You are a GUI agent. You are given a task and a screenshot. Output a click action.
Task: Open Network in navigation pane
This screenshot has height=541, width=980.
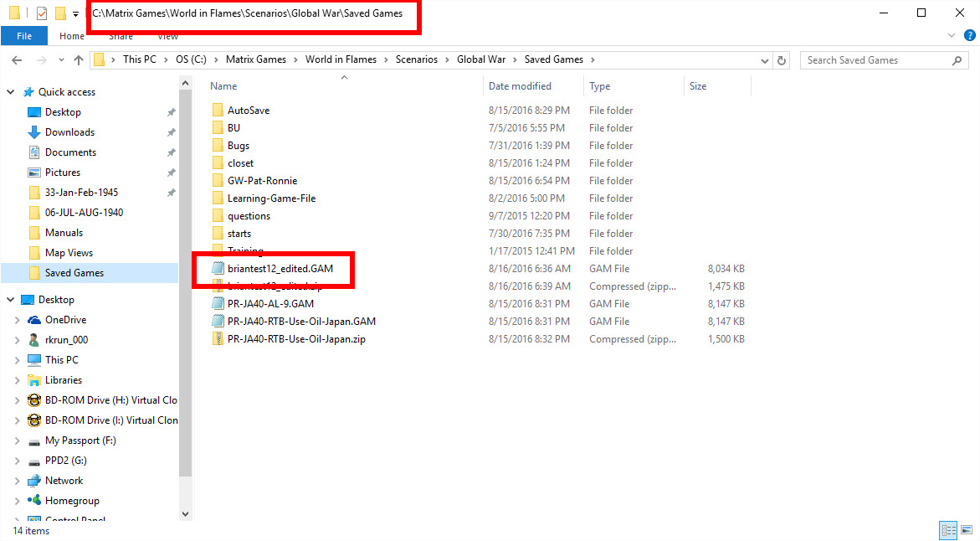click(x=64, y=481)
